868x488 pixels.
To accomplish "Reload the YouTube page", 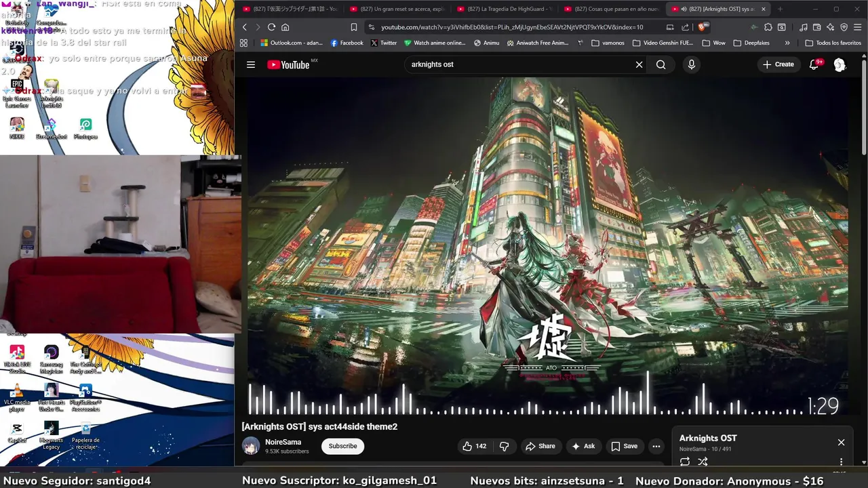I will pyautogui.click(x=271, y=27).
